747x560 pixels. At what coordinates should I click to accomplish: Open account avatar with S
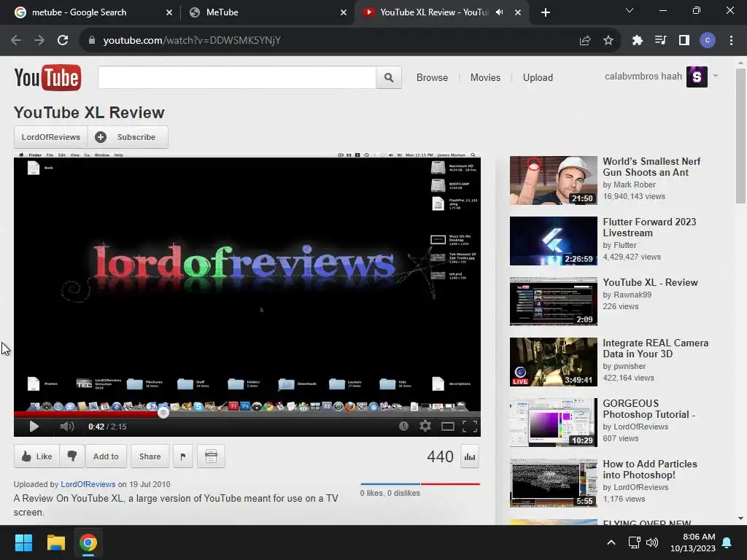(697, 77)
